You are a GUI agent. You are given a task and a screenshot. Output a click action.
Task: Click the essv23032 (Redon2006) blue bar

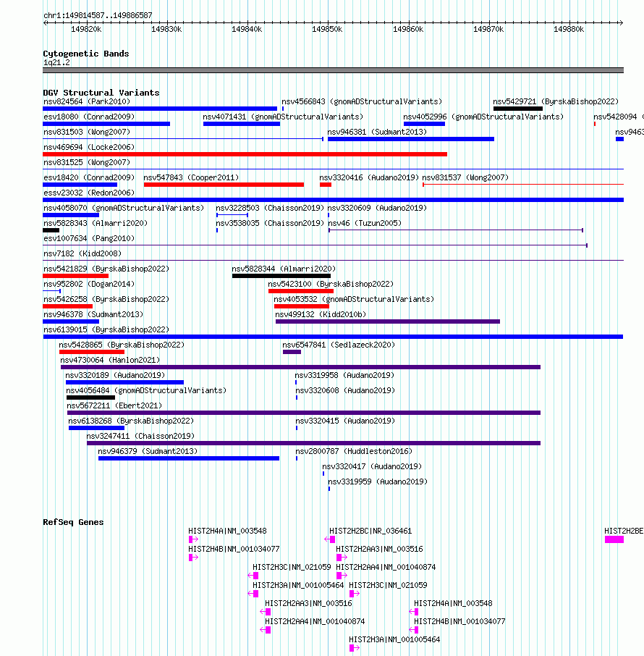click(x=334, y=200)
